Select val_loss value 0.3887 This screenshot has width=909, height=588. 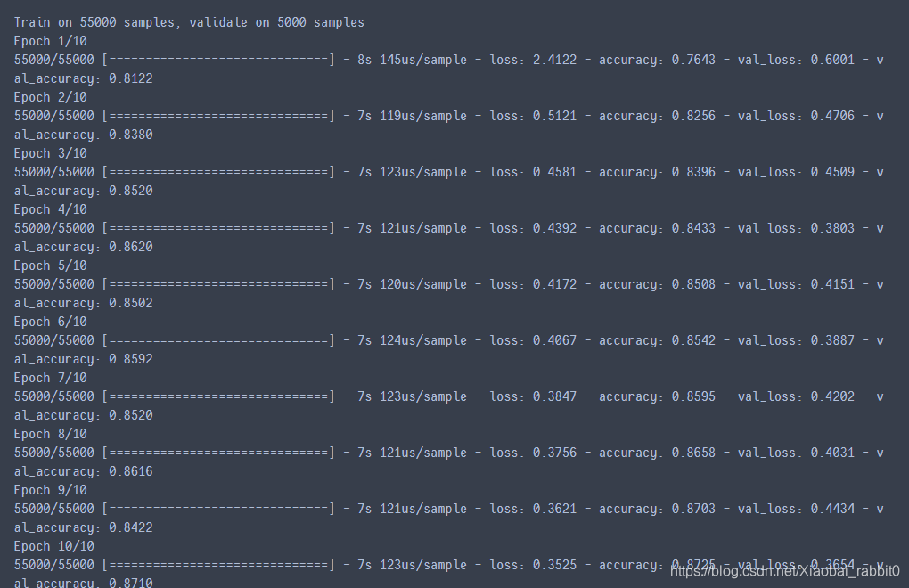point(832,340)
